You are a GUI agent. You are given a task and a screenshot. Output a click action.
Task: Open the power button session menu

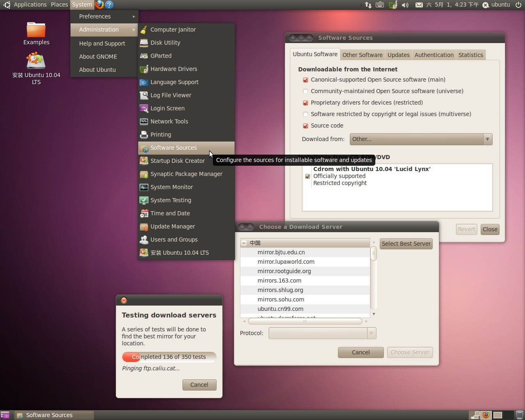click(x=518, y=5)
